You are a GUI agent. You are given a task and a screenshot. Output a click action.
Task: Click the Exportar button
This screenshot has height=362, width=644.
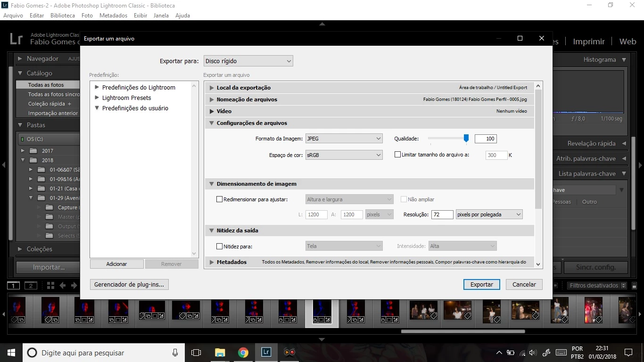tap(482, 284)
